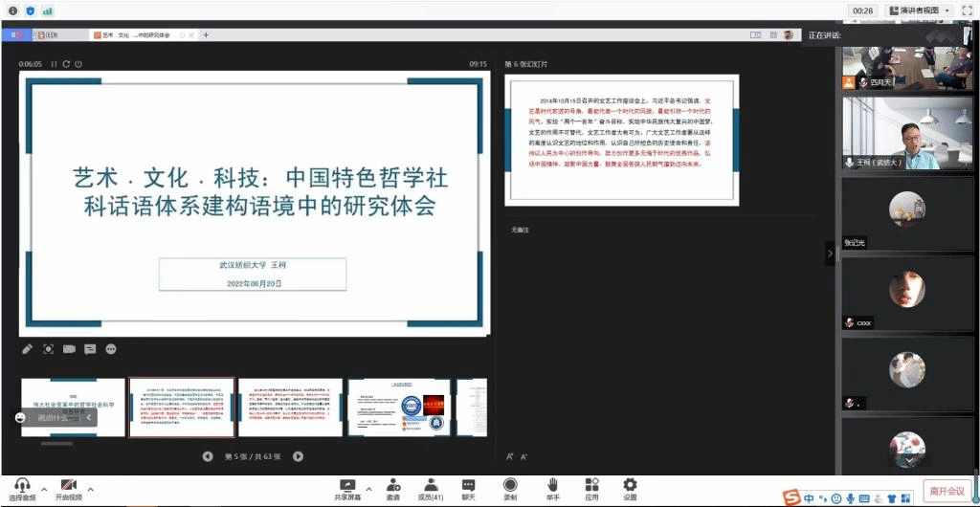Toggle 开启视频 camera on
This screenshot has width=980, height=507.
[68, 486]
